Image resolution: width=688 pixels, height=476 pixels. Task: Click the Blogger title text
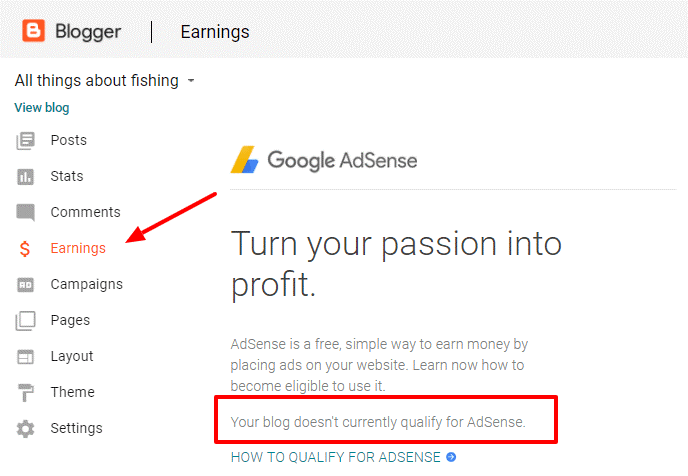pos(88,32)
